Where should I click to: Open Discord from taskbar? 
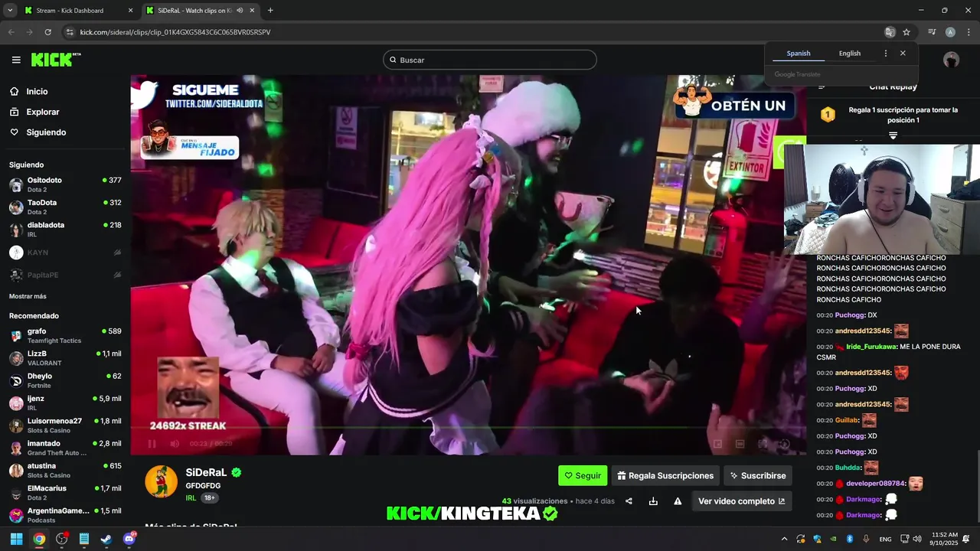click(129, 539)
